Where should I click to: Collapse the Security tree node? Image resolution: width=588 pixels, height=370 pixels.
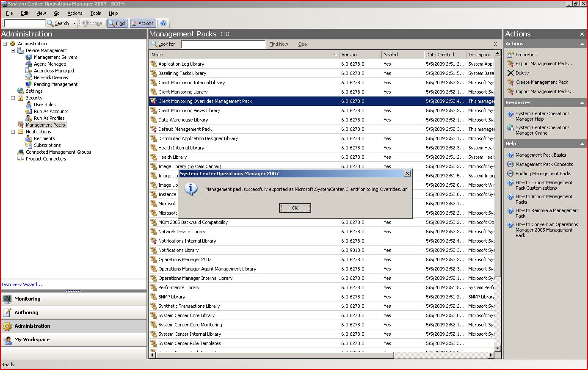(13, 98)
